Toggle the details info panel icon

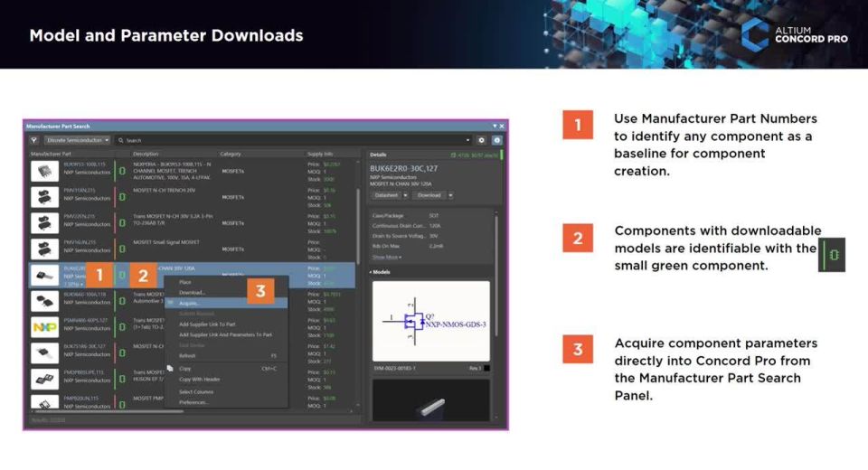(x=497, y=141)
